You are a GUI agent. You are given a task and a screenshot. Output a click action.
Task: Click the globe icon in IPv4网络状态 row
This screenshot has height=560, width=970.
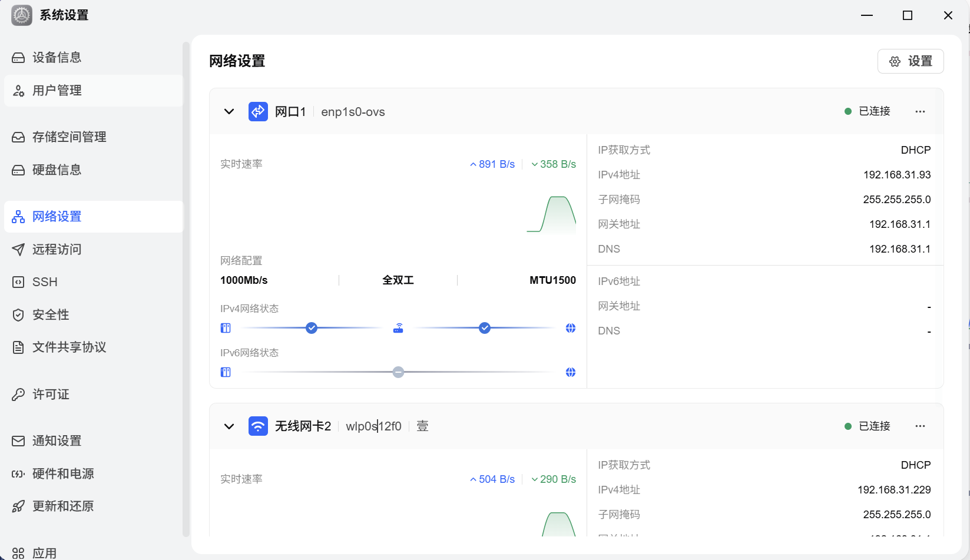[x=570, y=328]
